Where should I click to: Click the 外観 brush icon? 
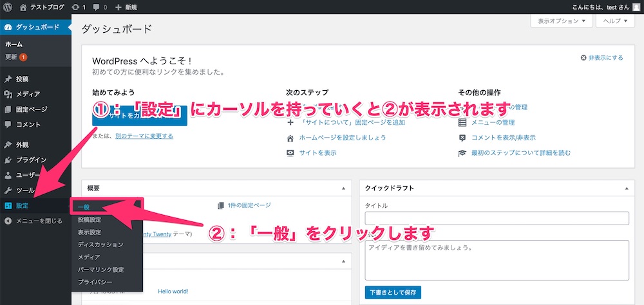point(8,145)
